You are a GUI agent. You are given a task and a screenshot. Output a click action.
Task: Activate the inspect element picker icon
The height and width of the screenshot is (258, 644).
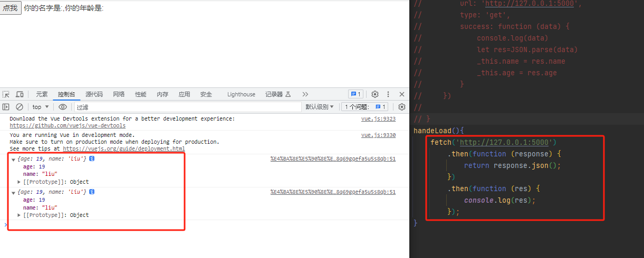point(6,94)
